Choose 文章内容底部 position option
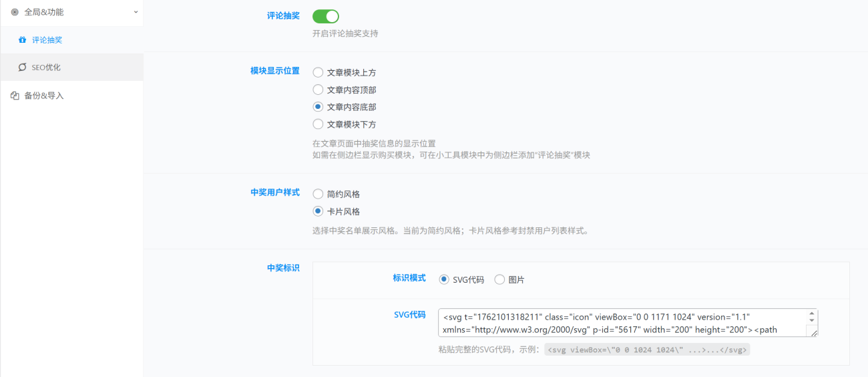 [x=318, y=107]
